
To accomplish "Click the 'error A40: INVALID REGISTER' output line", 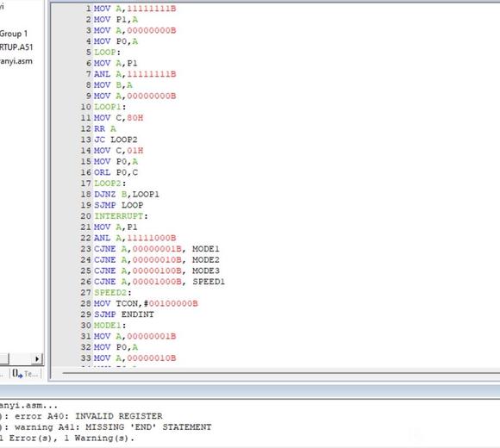I will 82,416.
